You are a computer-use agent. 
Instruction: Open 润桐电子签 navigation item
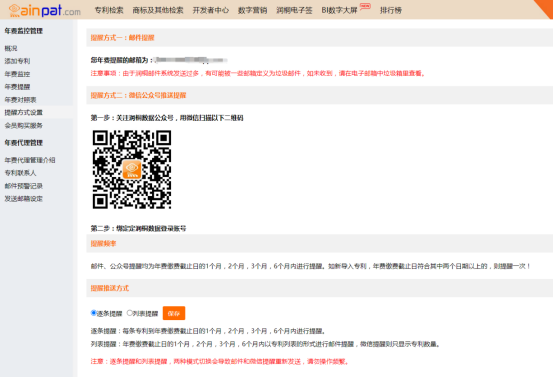click(294, 10)
